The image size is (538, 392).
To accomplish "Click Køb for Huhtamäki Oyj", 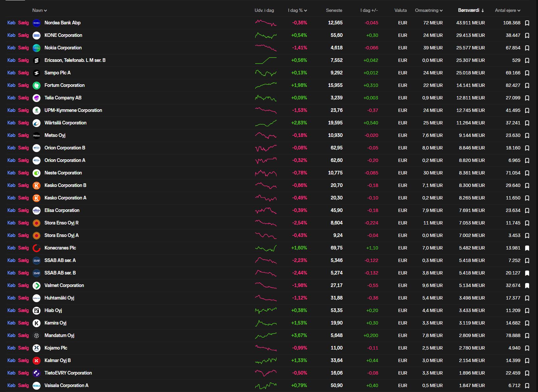I will [x=11, y=298].
